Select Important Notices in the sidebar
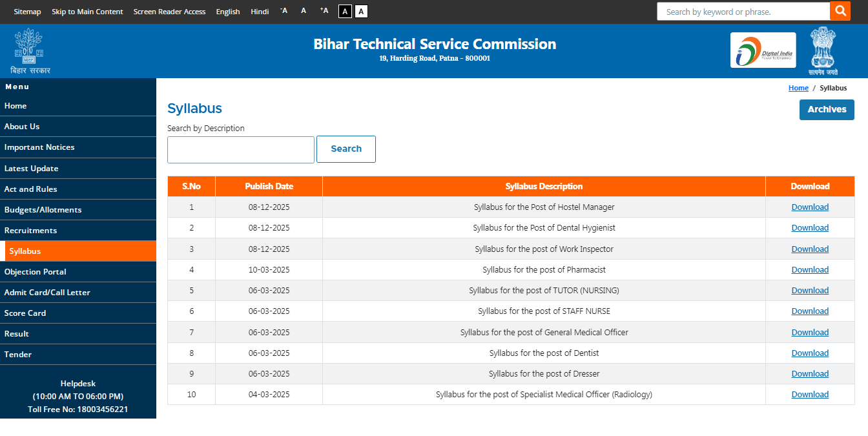 [x=39, y=147]
